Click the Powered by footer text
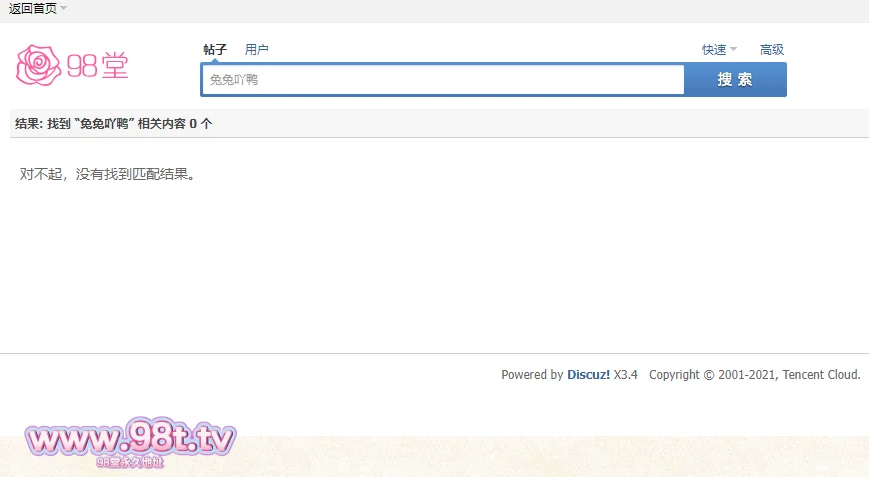 click(x=532, y=375)
